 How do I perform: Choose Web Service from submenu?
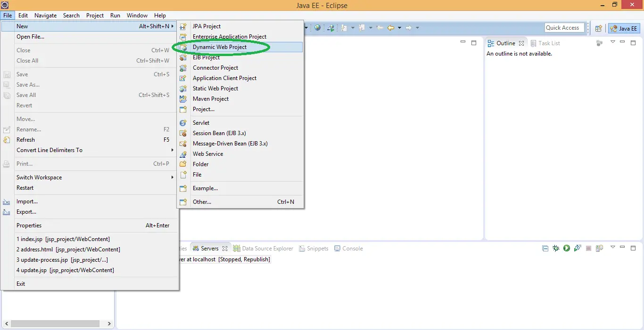[240, 154]
